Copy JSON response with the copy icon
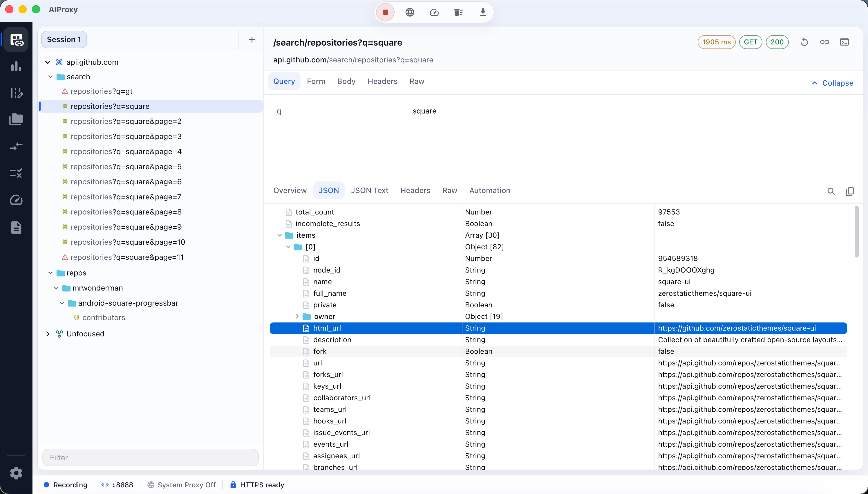Screen dimensions: 868x494 tap(850, 191)
